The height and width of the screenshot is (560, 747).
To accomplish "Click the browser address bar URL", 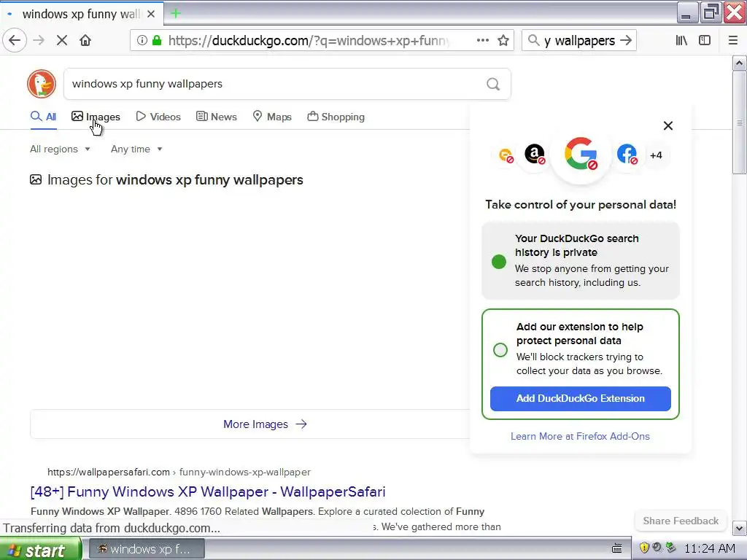I will click(x=309, y=41).
